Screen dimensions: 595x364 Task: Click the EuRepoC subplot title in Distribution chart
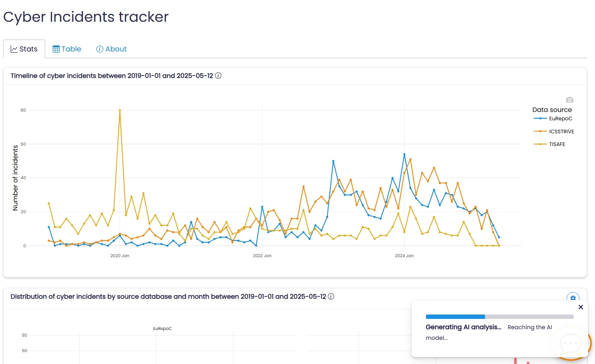pyautogui.click(x=162, y=328)
